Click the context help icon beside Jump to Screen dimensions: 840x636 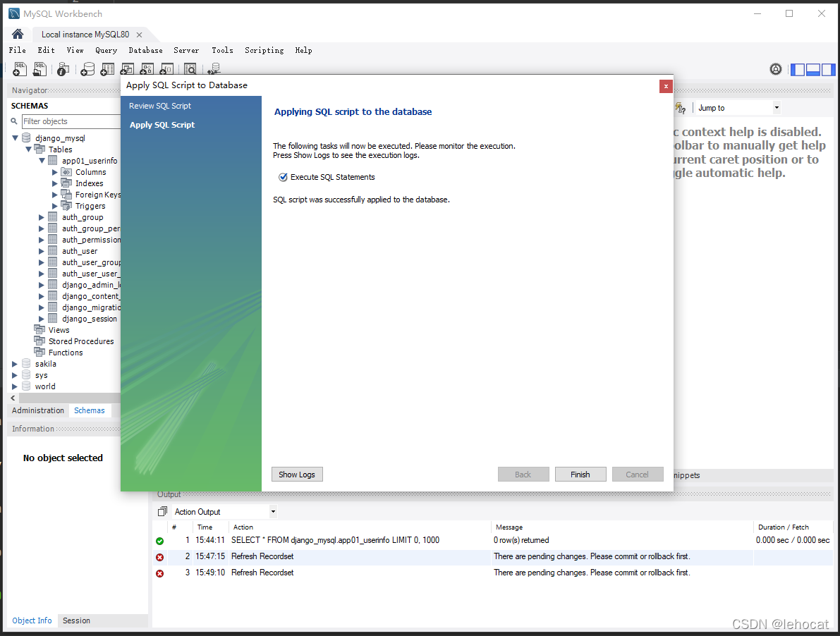(x=681, y=108)
